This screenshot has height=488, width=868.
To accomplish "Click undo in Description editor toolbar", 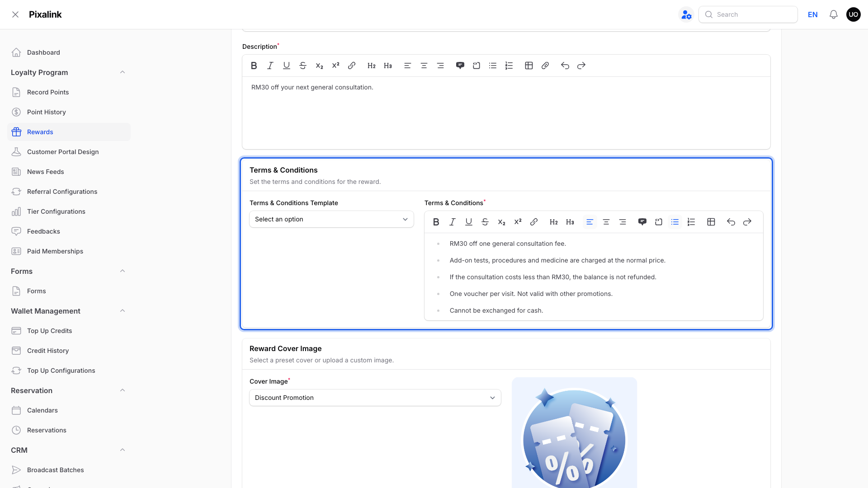I will [565, 66].
